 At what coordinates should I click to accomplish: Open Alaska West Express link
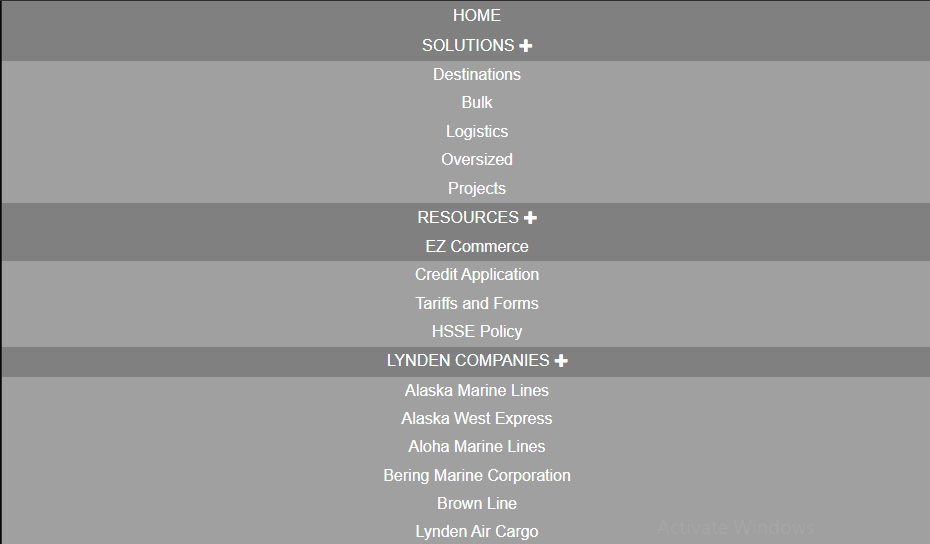pyautogui.click(x=477, y=419)
